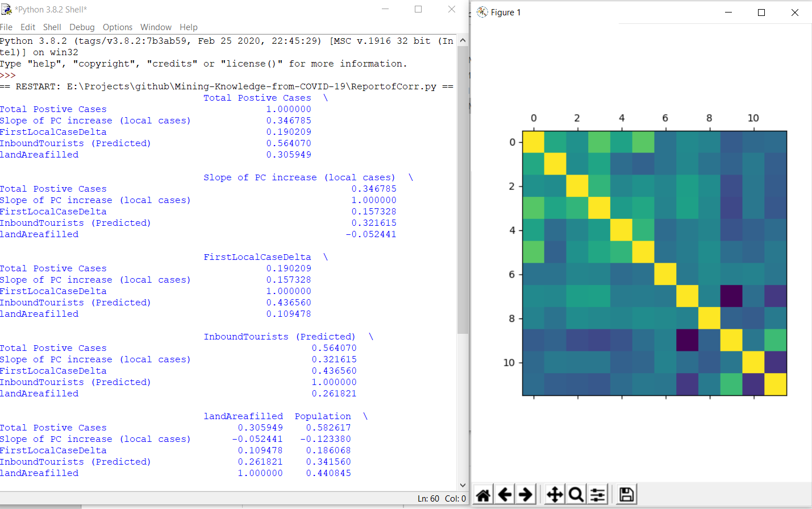This screenshot has height=509, width=812.
Task: Open the Shell menu
Action: pos(52,27)
